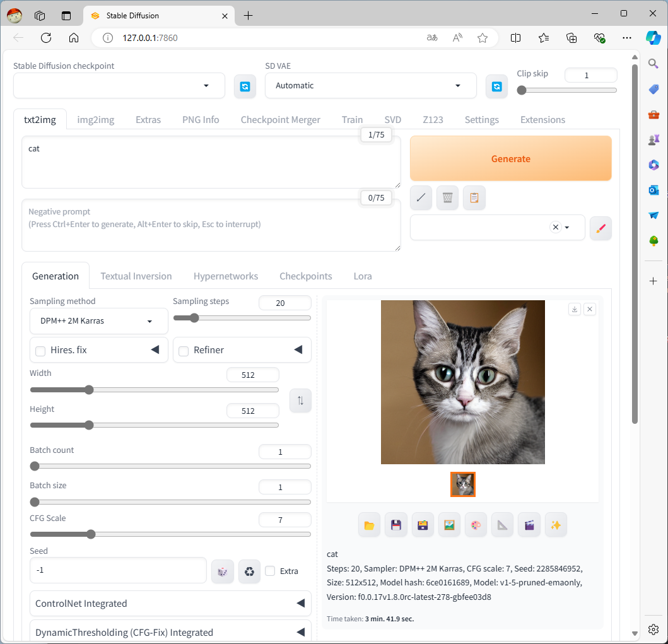Open the edit styles paintbrush icon

coord(601,228)
